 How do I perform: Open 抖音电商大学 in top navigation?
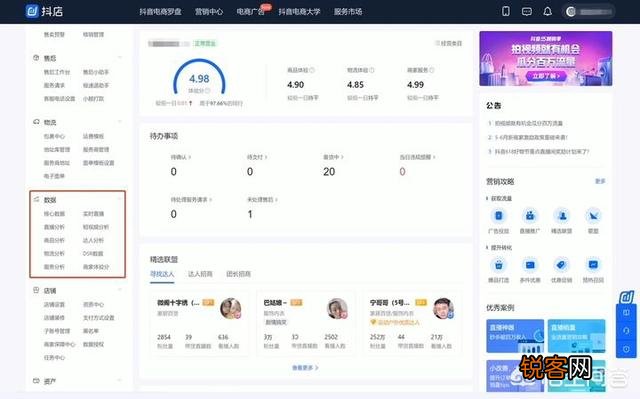click(x=299, y=12)
